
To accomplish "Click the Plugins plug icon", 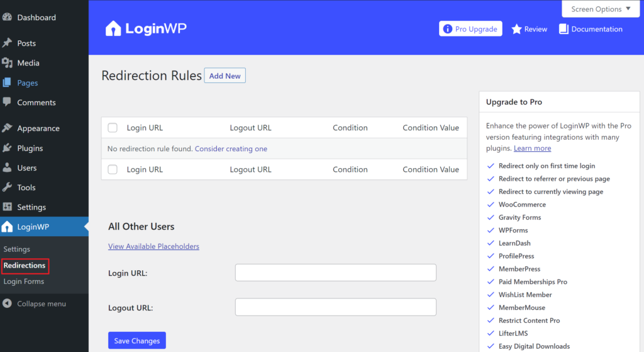I will click(x=7, y=147).
